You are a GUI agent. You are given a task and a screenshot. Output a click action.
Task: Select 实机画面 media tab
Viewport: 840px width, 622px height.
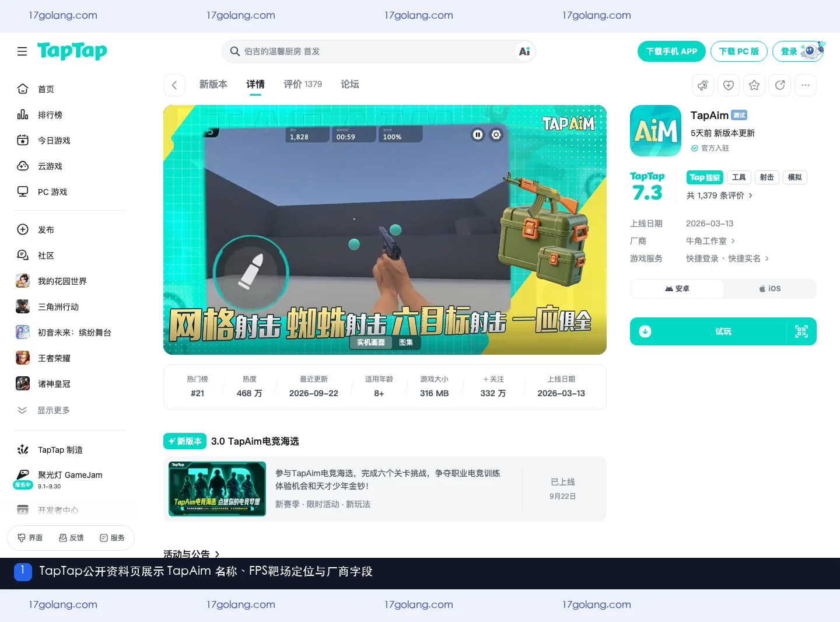point(371,343)
